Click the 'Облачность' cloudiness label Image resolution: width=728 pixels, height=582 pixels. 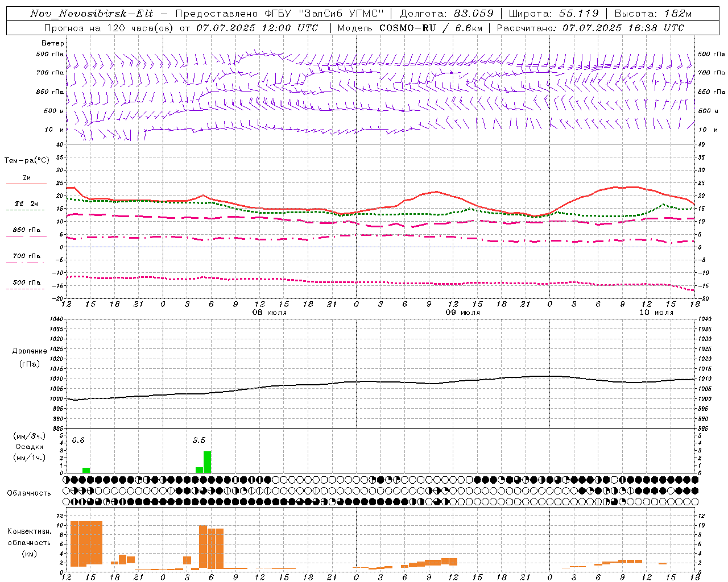tap(29, 493)
